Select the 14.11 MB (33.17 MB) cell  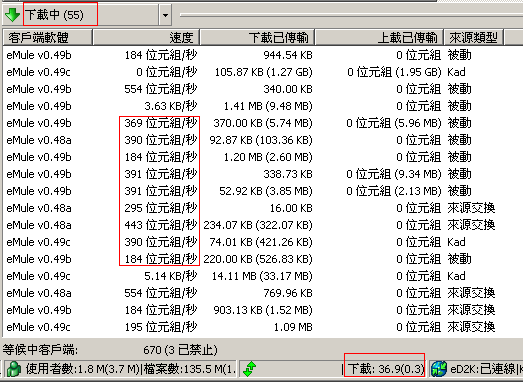pyautogui.click(x=262, y=276)
